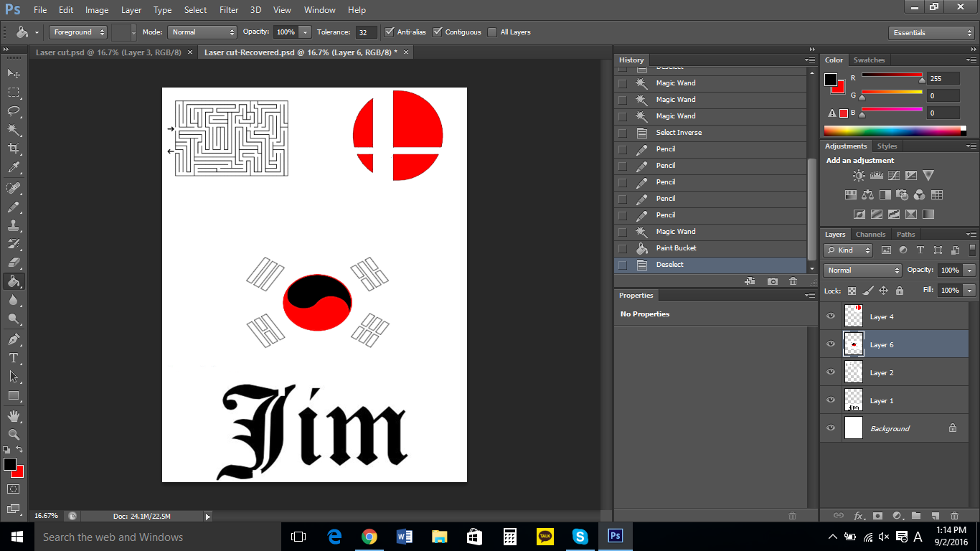Viewport: 980px width, 551px height.
Task: Select the Paint Bucket tool in toolbox
Action: coord(14,281)
